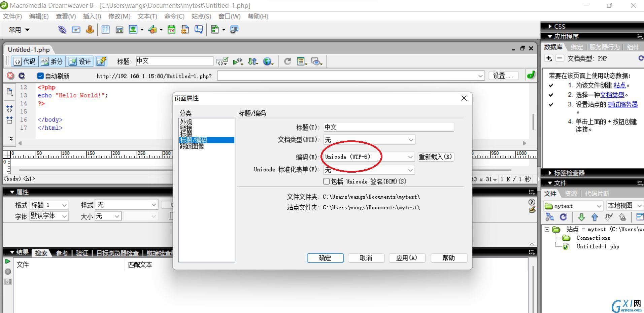Click the Media insert icon
This screenshot has width=644, height=313.
click(x=152, y=30)
